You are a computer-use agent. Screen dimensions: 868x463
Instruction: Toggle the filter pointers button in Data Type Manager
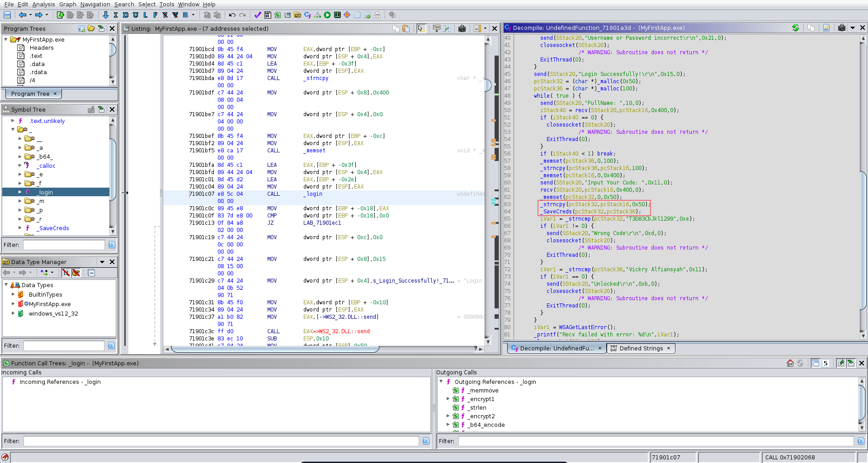(76, 273)
